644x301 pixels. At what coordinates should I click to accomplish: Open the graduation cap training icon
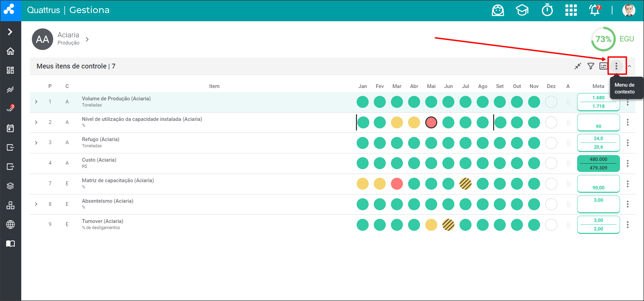pos(522,10)
